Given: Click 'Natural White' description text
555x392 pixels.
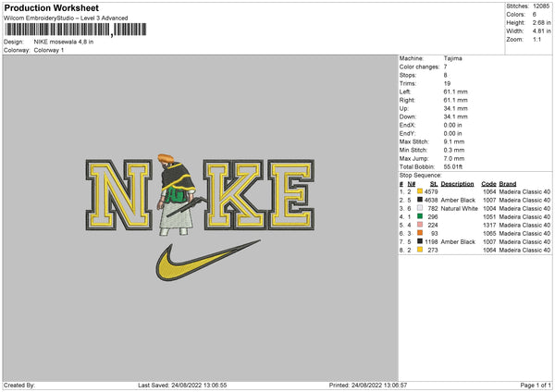Looking at the screenshot, I should click(x=460, y=208).
